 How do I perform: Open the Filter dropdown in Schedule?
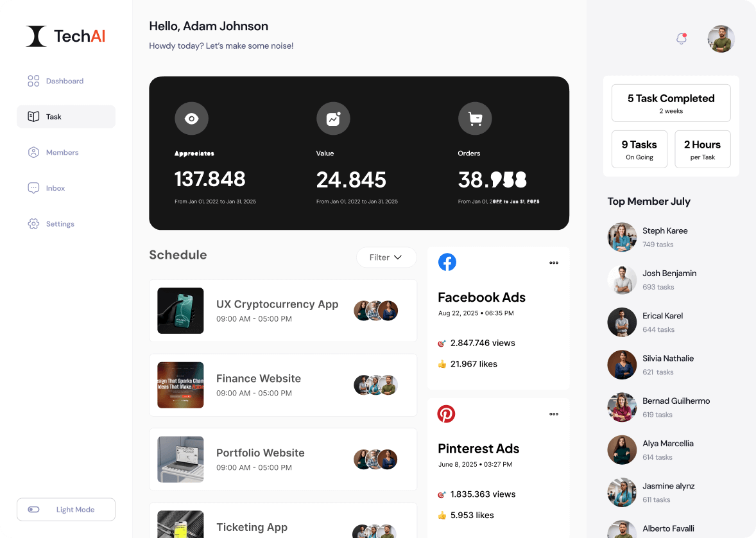click(x=386, y=257)
